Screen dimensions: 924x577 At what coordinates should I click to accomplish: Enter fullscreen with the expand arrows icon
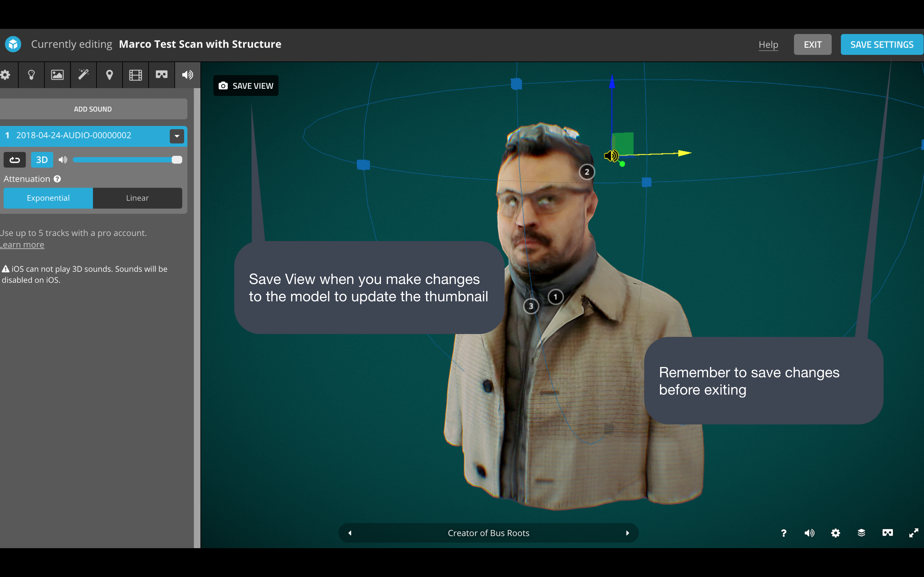913,533
